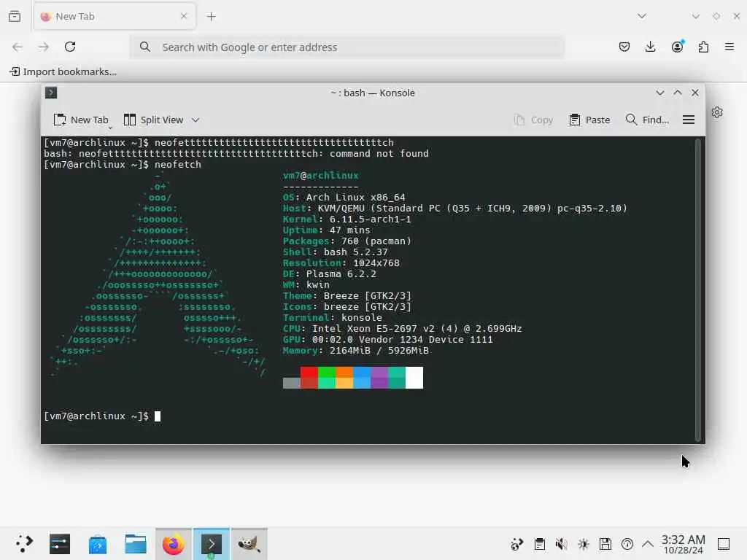This screenshot has height=560, width=747.
Task: Close the Firefox New Tab tab
Action: (x=183, y=16)
